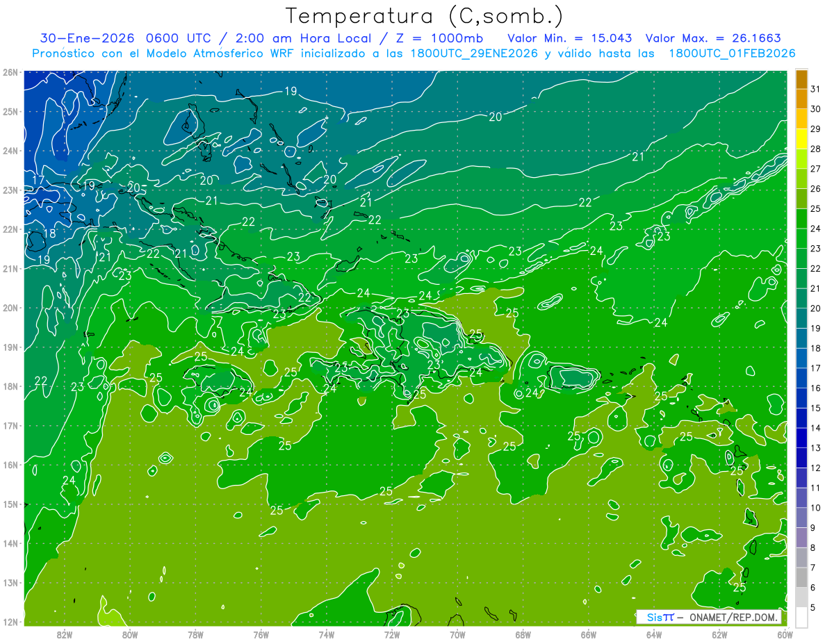Click the legend swatch between 9 and 10
Viewport: 834px width, 644px height.
[801, 518]
